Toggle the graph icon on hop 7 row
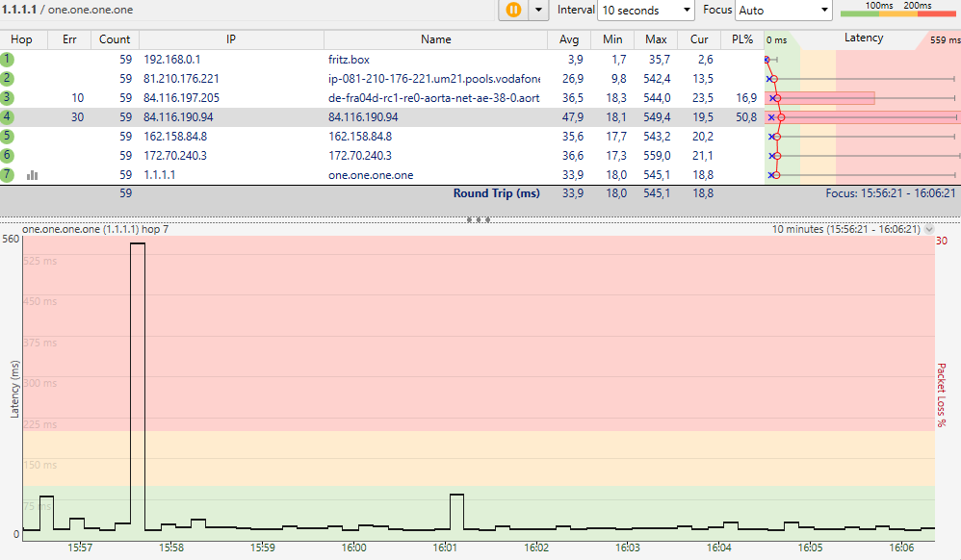Screen dimensions: 961x560 (x=33, y=175)
